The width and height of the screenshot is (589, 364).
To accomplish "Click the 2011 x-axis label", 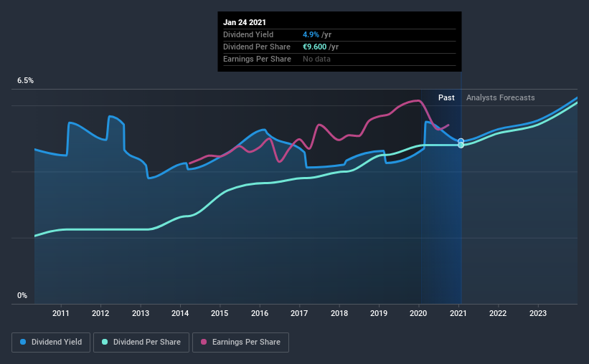I will 61,313.
